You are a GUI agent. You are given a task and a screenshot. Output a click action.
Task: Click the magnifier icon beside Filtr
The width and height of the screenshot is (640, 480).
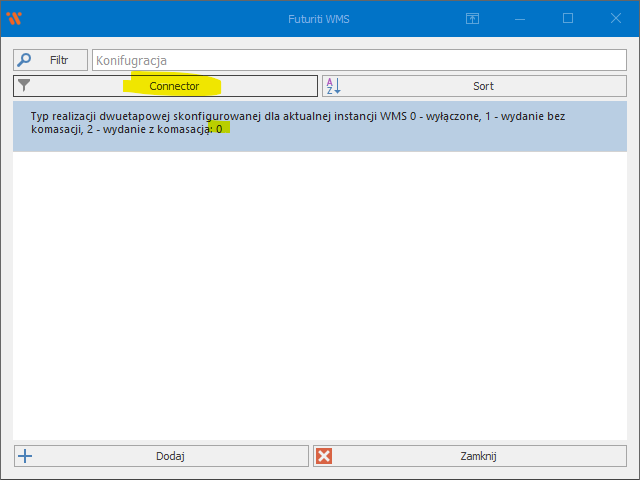tap(25, 60)
